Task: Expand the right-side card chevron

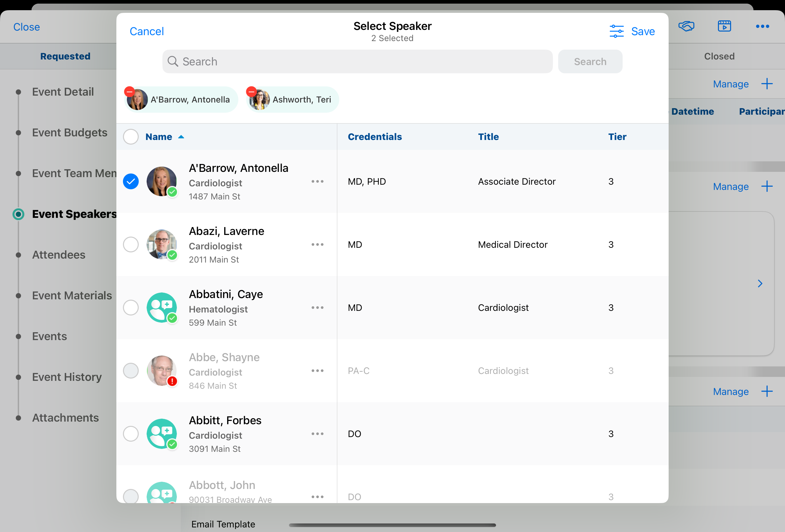Action: tap(760, 284)
